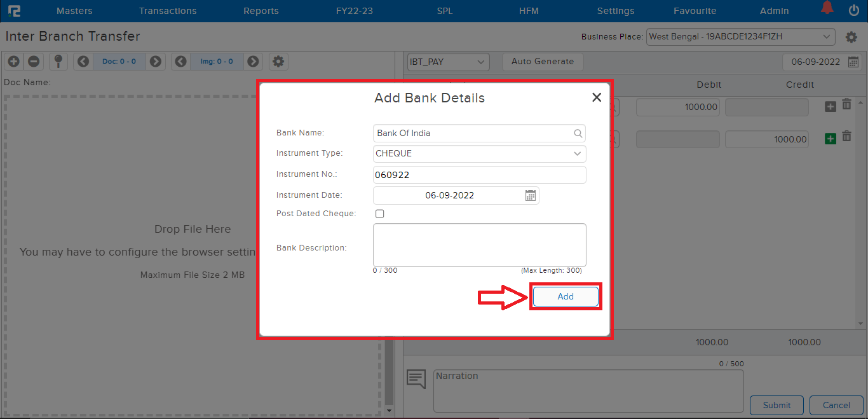Open the IBT_PAY voucher type dropdown
Image resolution: width=868 pixels, height=419 pixels.
click(448, 62)
